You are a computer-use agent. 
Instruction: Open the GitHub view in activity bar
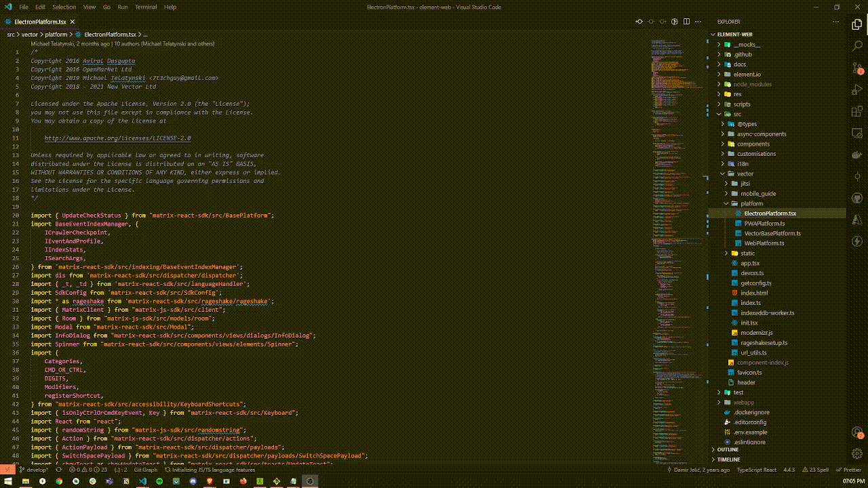[x=856, y=198]
